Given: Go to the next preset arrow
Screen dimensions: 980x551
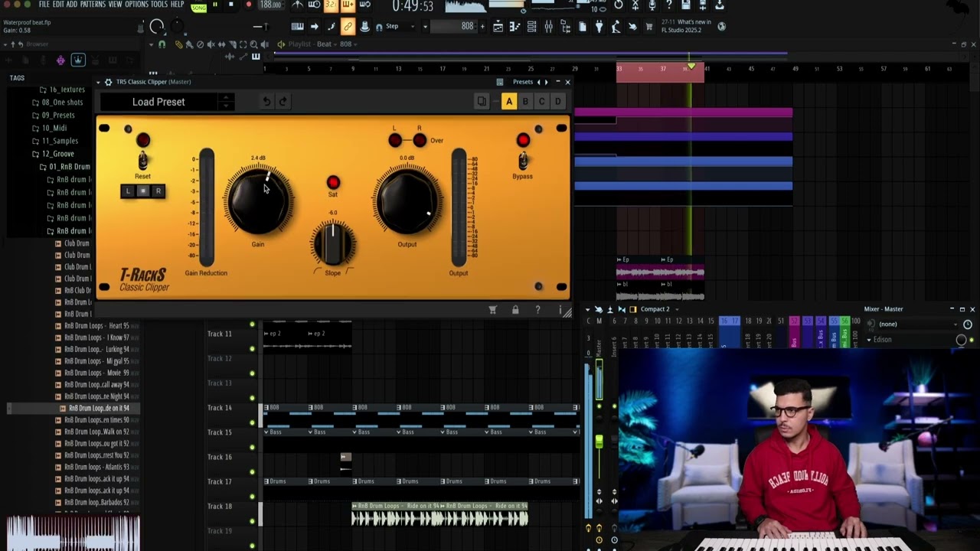Looking at the screenshot, I should pyautogui.click(x=546, y=82).
